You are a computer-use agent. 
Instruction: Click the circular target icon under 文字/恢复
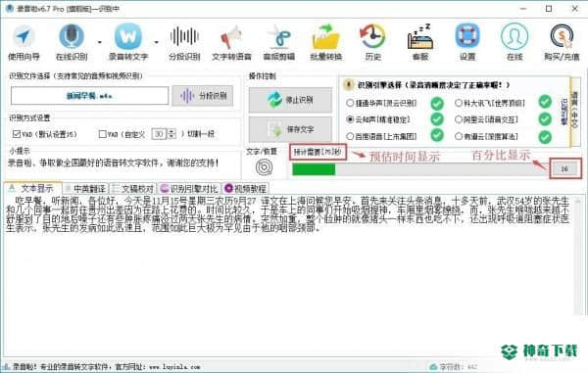coord(264,167)
